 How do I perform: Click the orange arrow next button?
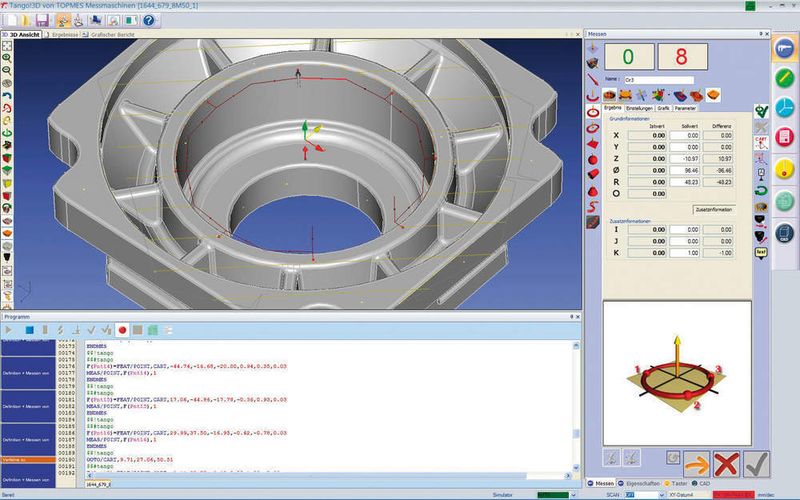[696, 465]
